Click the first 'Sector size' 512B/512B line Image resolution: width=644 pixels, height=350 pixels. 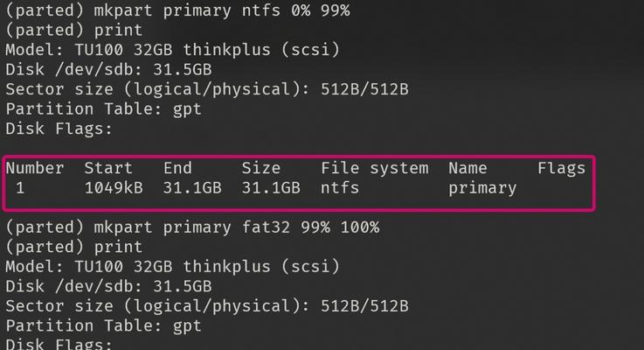[x=207, y=89]
